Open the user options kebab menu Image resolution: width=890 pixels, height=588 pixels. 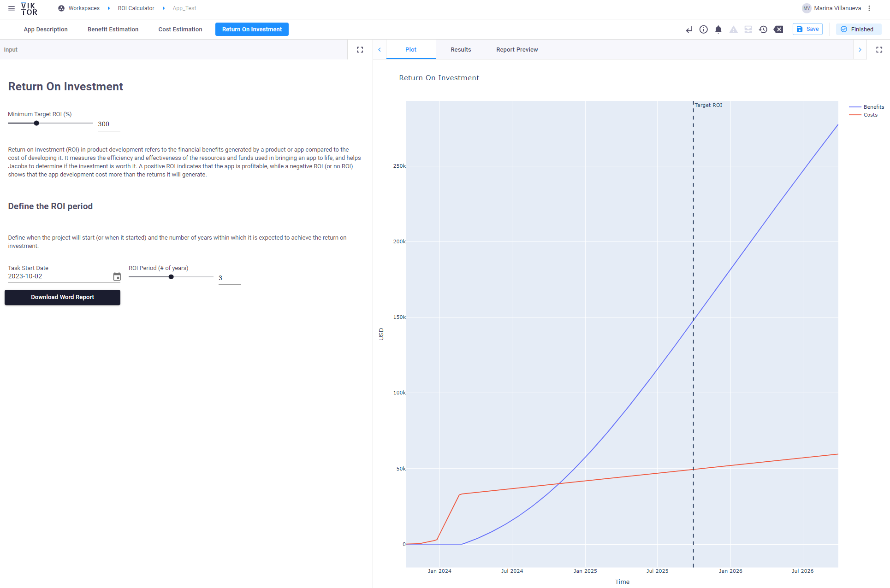pos(869,8)
